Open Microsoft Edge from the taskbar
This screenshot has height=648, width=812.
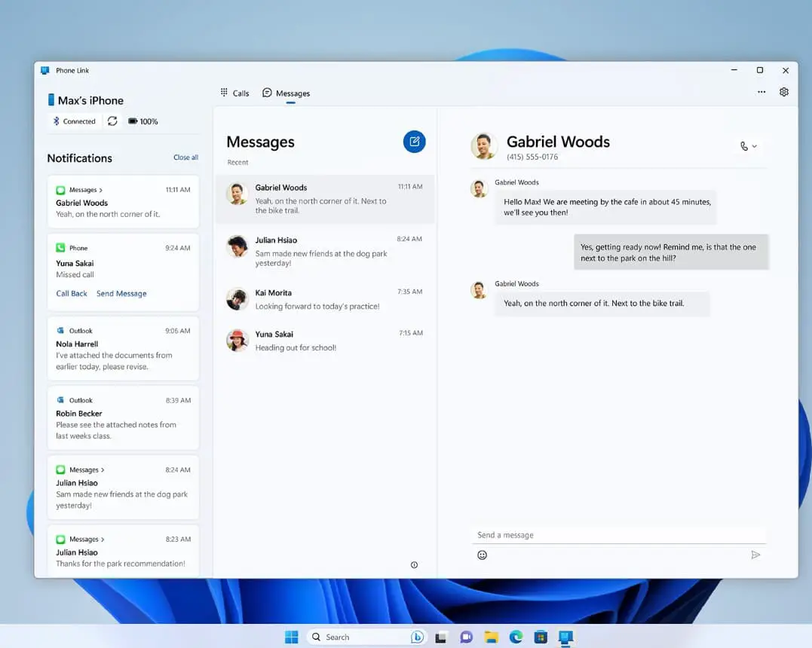[x=516, y=637]
